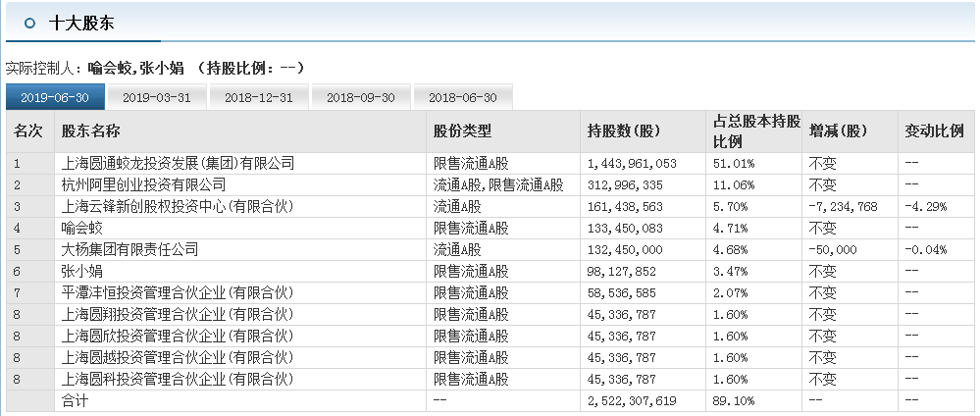Open shareholder 上海圆通蛟龙投资发展(集团)有限公司

tap(178, 163)
